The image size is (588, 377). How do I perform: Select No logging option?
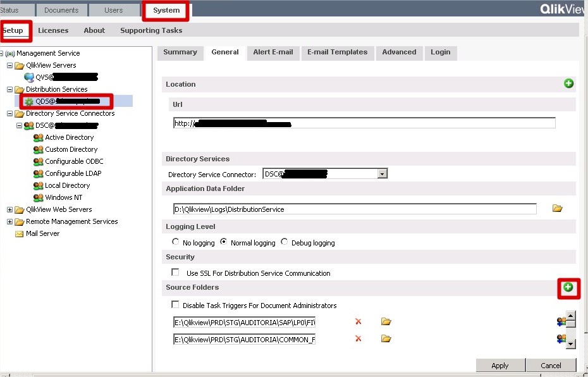[x=175, y=242]
